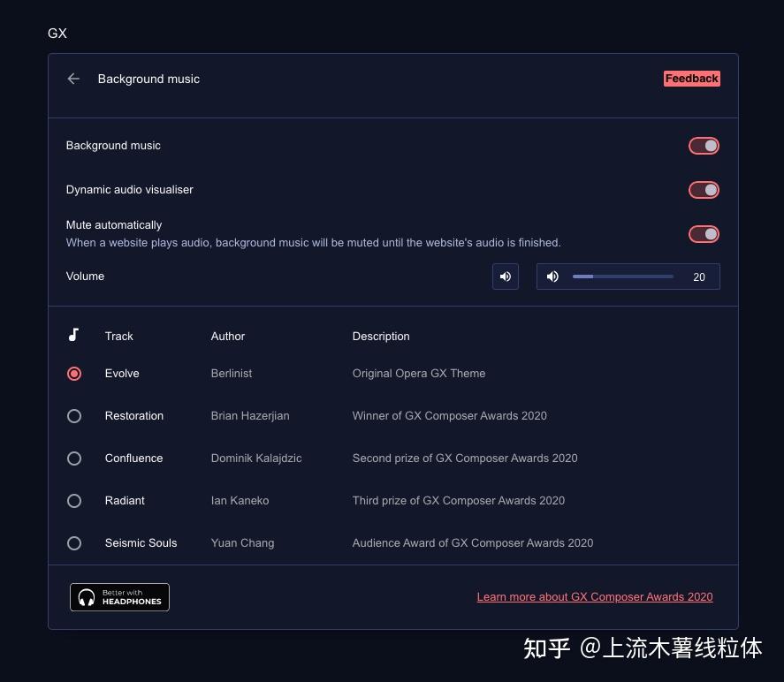Disable the Dynamic audio visualiser
784x682 pixels.
point(704,189)
